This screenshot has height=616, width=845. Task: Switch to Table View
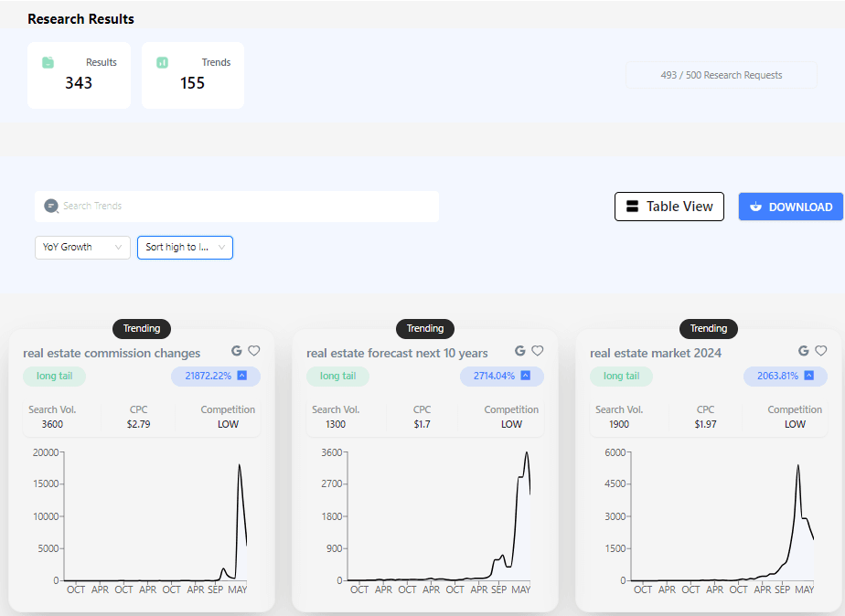pyautogui.click(x=669, y=207)
